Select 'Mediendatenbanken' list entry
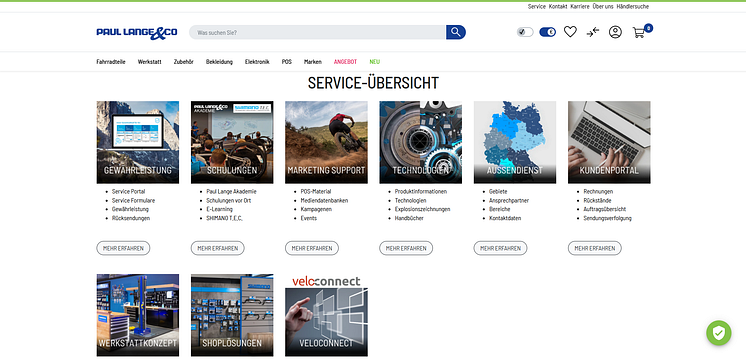746x361 pixels. click(x=324, y=201)
